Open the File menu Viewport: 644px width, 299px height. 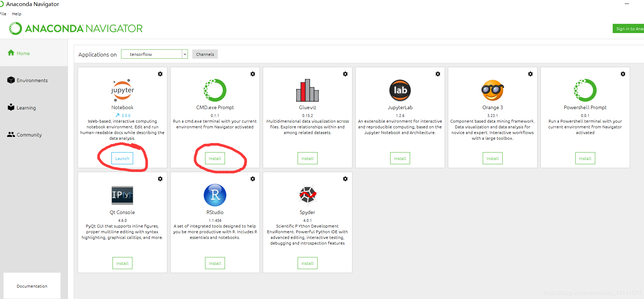(x=3, y=14)
